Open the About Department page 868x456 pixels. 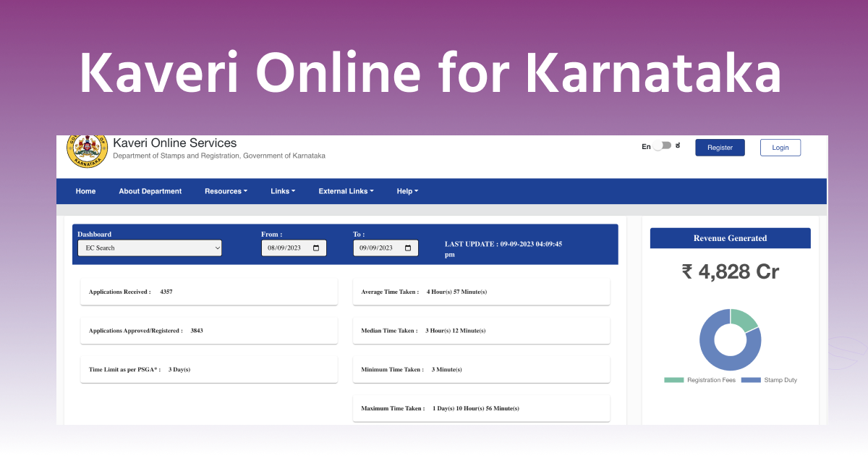click(x=150, y=191)
